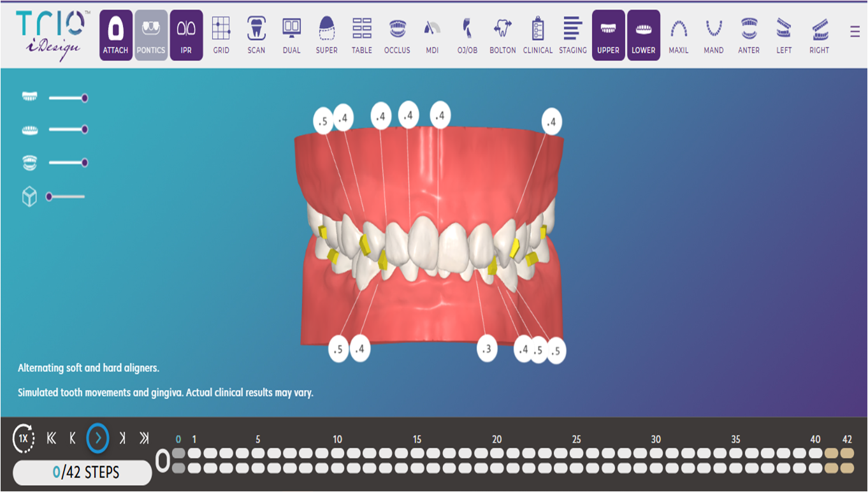Open the TABLE movement view
The image size is (868, 492).
[361, 36]
